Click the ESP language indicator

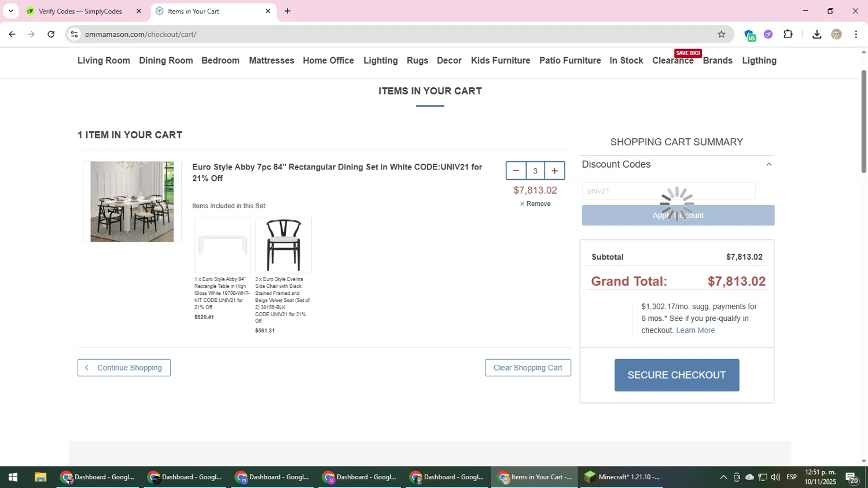tap(792, 477)
